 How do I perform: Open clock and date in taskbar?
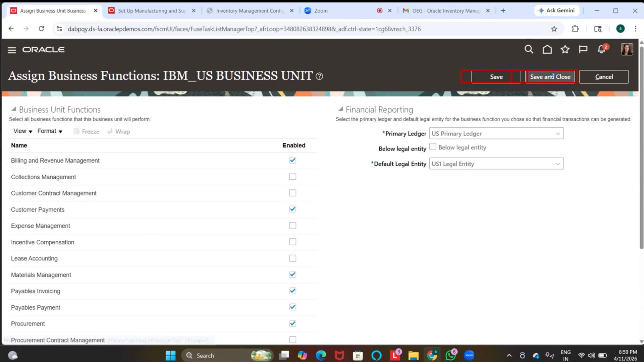point(625,355)
